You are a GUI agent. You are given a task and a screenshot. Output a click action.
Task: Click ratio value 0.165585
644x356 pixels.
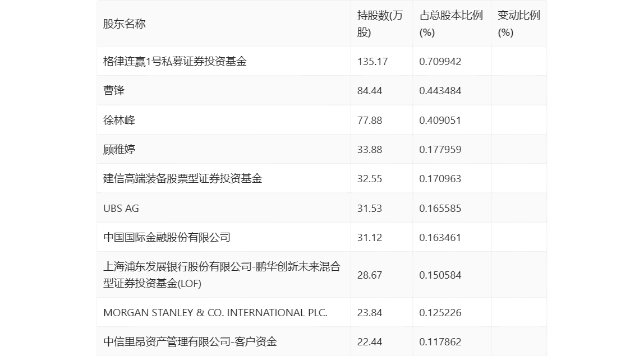click(x=440, y=208)
